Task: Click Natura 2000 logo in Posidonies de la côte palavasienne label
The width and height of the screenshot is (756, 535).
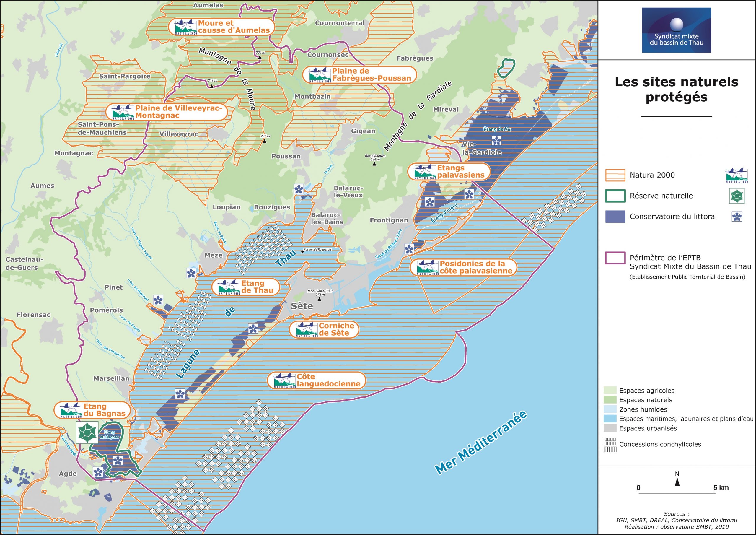Action: pyautogui.click(x=428, y=268)
